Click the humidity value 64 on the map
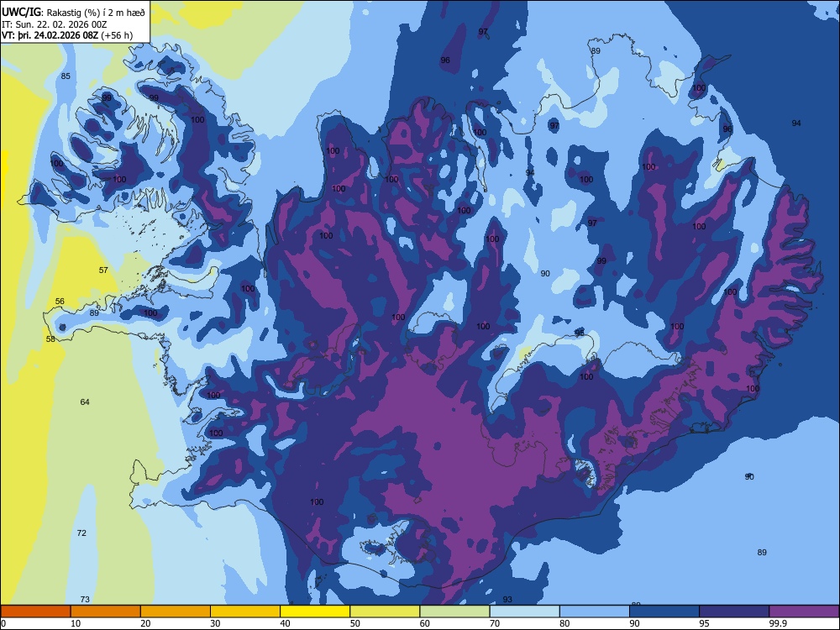Viewport: 840px width, 630px height. (85, 402)
